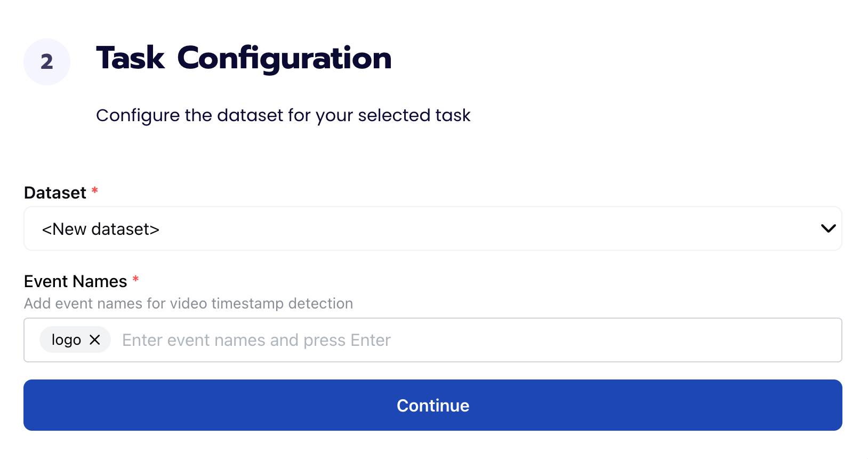This screenshot has width=868, height=459.
Task: Select the "logo" tag chip label
Action: [x=66, y=341]
